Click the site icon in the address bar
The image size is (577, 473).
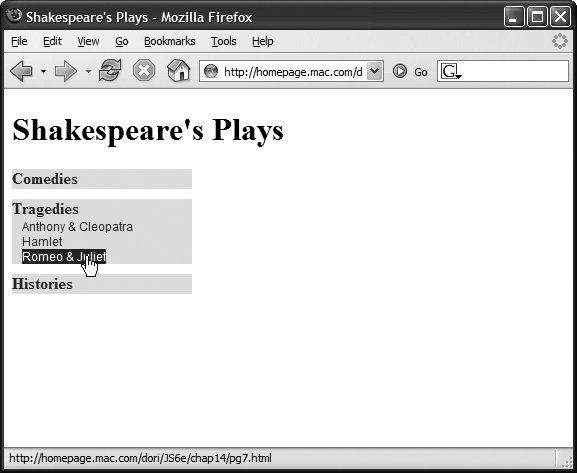[x=211, y=71]
